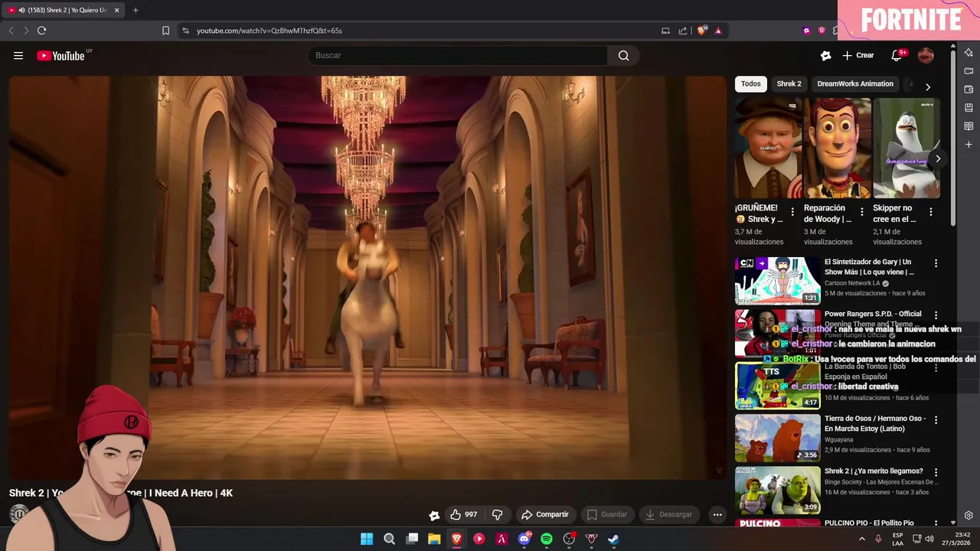Click the YouTube search field Buscar

pos(458,55)
